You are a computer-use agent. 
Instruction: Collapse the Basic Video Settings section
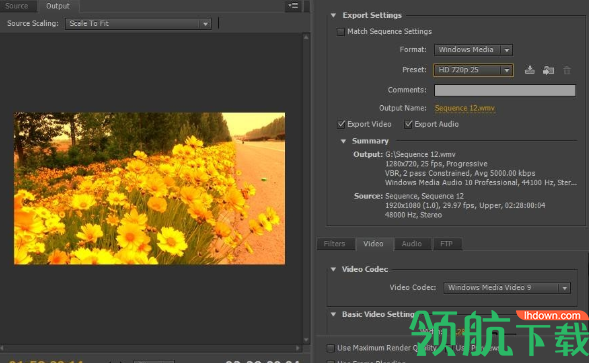point(333,314)
